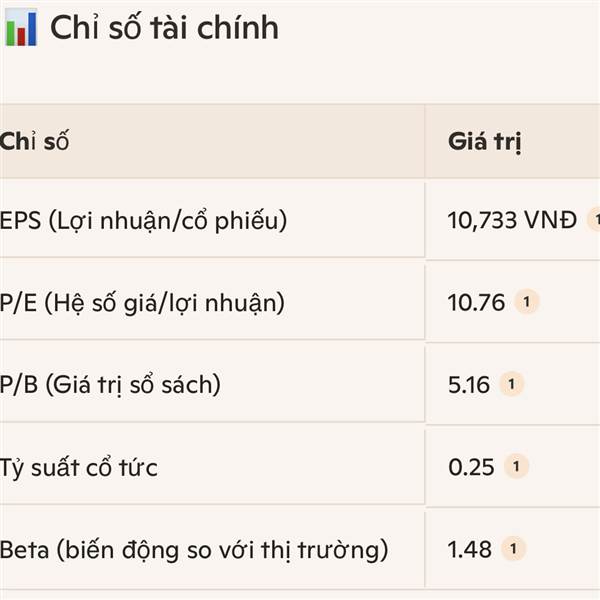Select the 1.48 Beta value text
Image resolution: width=600 pixels, height=600 pixels.
pos(470,549)
